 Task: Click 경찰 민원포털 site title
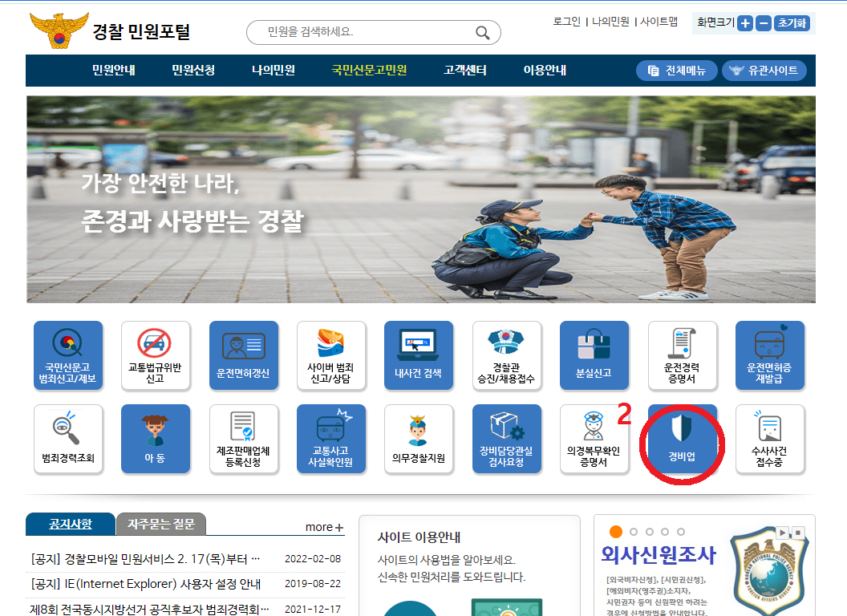[x=141, y=31]
